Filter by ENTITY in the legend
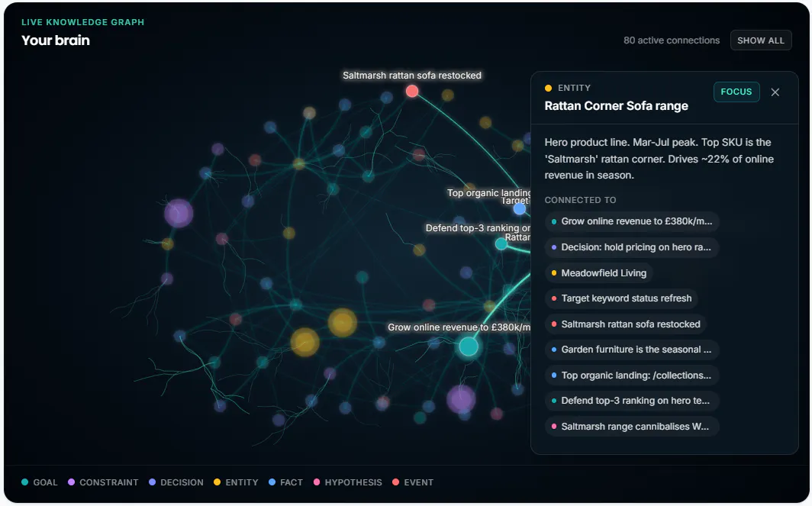 (x=236, y=482)
